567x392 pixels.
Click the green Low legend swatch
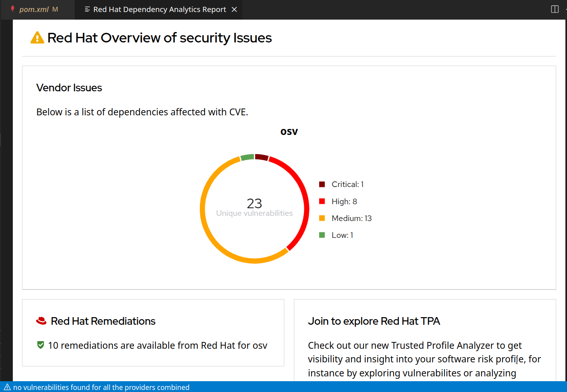pos(322,235)
